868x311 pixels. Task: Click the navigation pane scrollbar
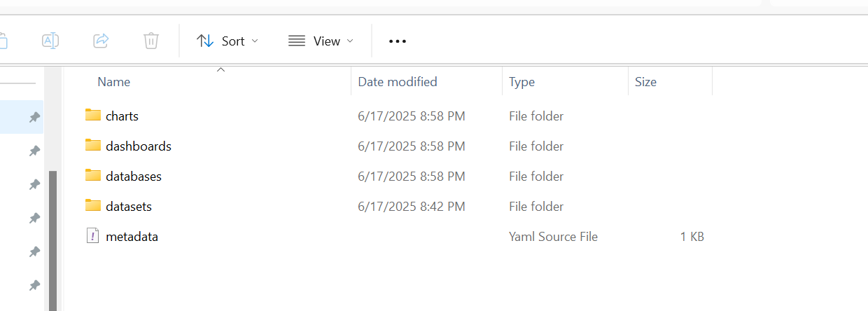(52, 240)
